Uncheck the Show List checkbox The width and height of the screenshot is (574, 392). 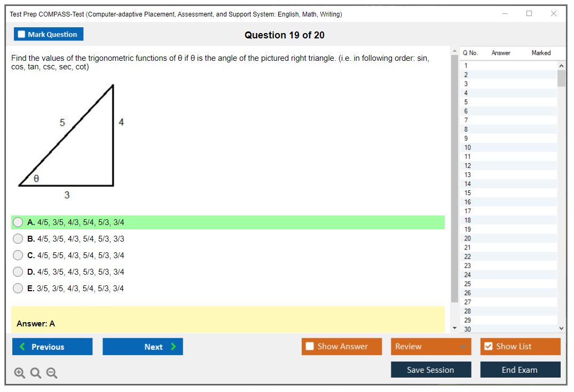tap(488, 347)
